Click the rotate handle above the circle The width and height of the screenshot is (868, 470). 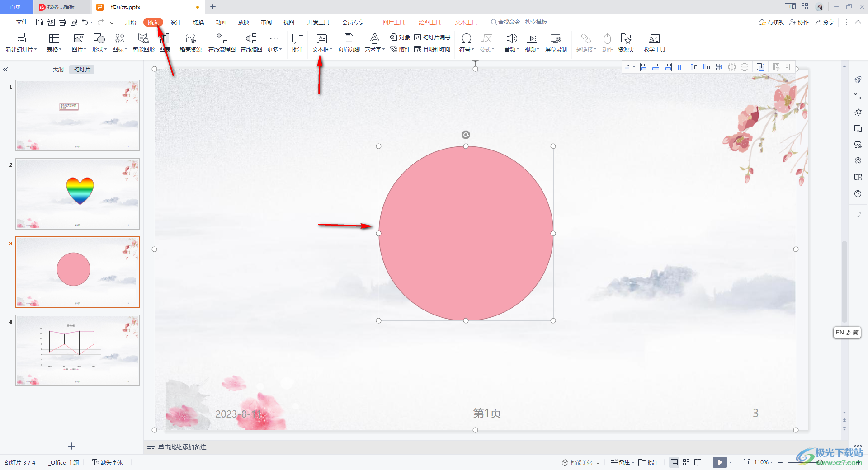point(466,135)
